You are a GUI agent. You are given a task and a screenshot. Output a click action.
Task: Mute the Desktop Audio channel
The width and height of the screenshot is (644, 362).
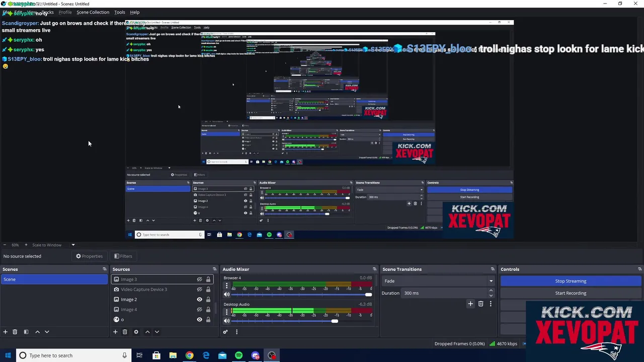[x=226, y=321]
